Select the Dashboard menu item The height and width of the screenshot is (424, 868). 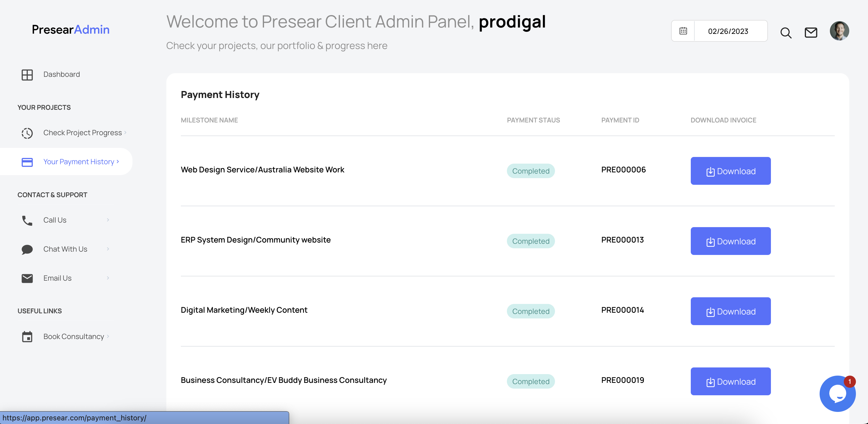(x=61, y=74)
